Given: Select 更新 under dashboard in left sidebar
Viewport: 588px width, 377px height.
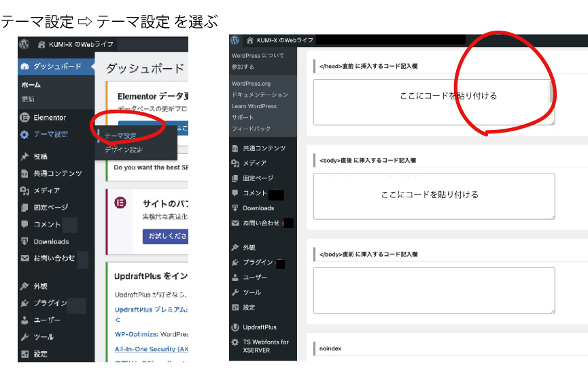Looking at the screenshot, I should (28, 99).
